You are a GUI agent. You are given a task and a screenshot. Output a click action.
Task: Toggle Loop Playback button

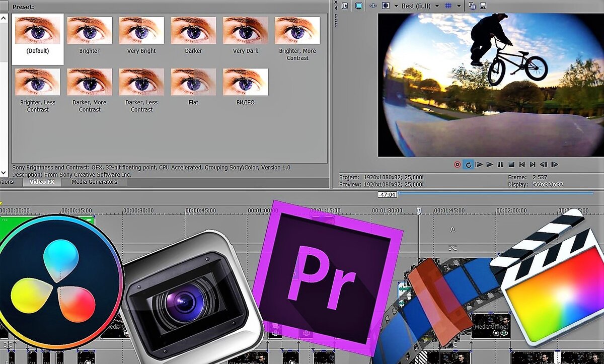(x=468, y=164)
